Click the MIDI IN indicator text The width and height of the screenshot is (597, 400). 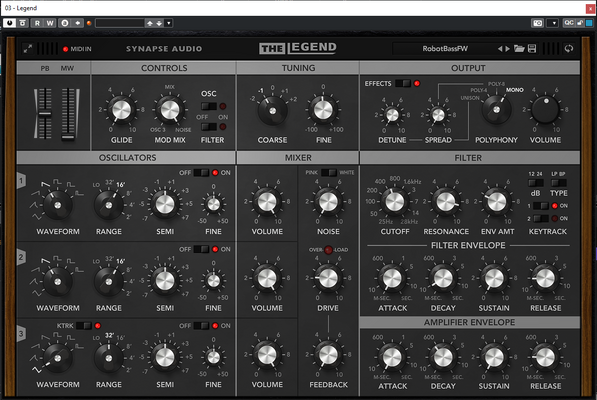click(81, 49)
